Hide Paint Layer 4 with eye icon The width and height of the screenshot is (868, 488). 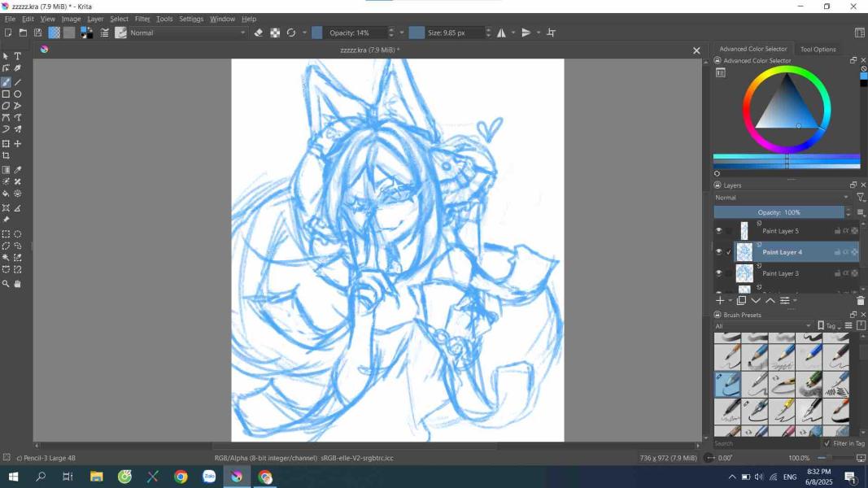(x=718, y=252)
